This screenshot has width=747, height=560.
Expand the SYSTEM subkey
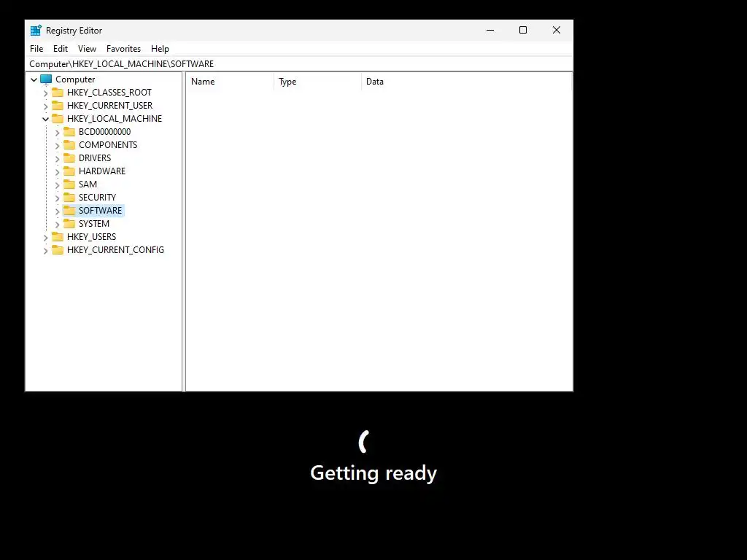[x=57, y=224]
